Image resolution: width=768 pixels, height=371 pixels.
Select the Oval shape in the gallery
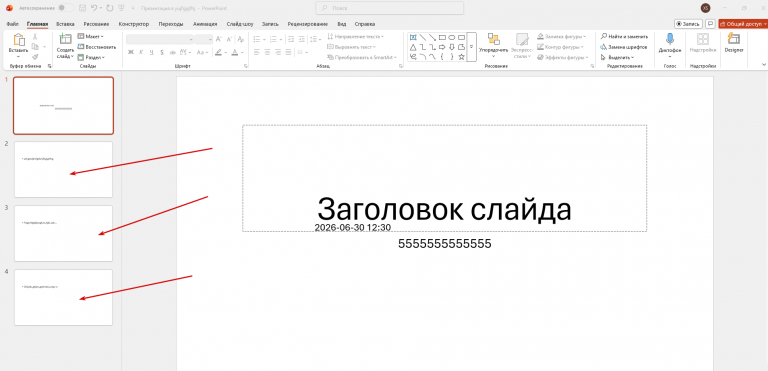pyautogui.click(x=452, y=37)
